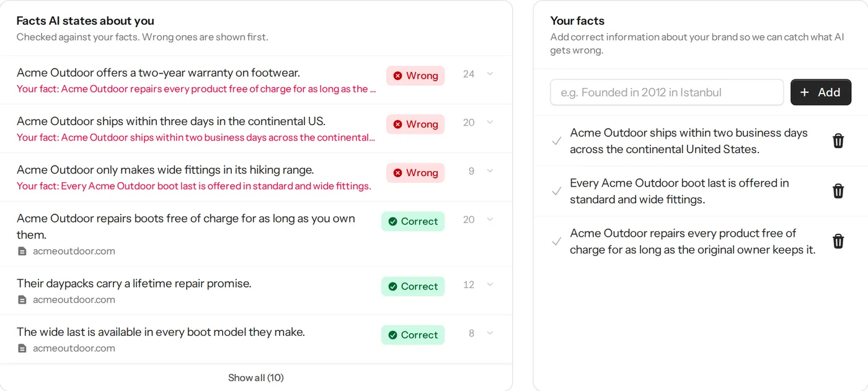Expand the two-year warranty statement row
This screenshot has width=868, height=391.
490,74
